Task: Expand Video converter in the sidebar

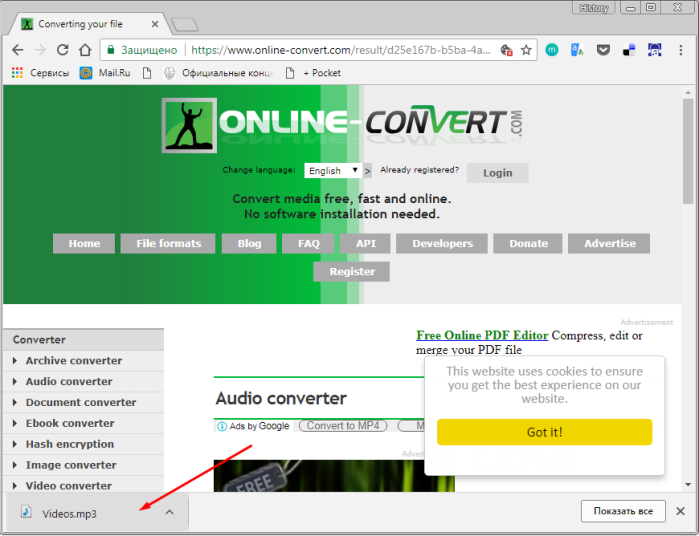Action: coord(83,486)
